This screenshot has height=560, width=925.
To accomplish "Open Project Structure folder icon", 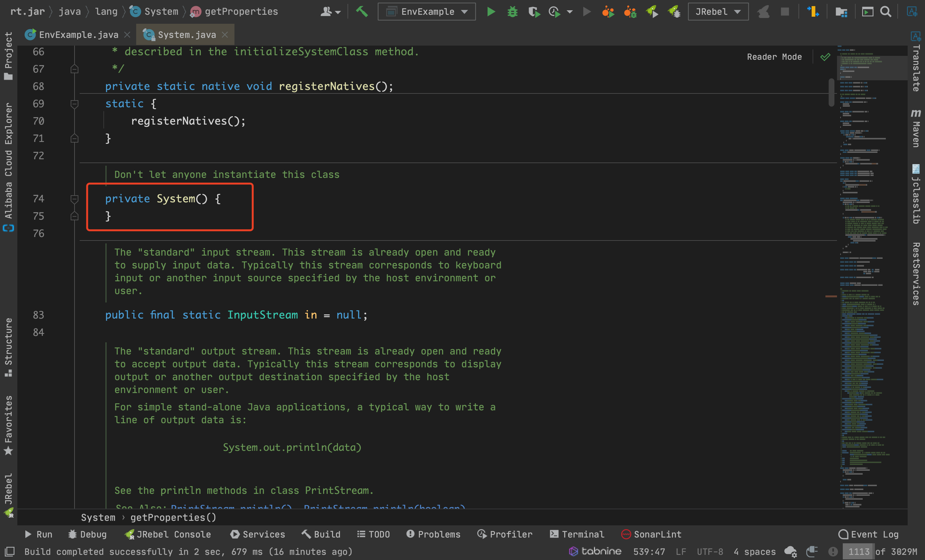I will tap(841, 12).
